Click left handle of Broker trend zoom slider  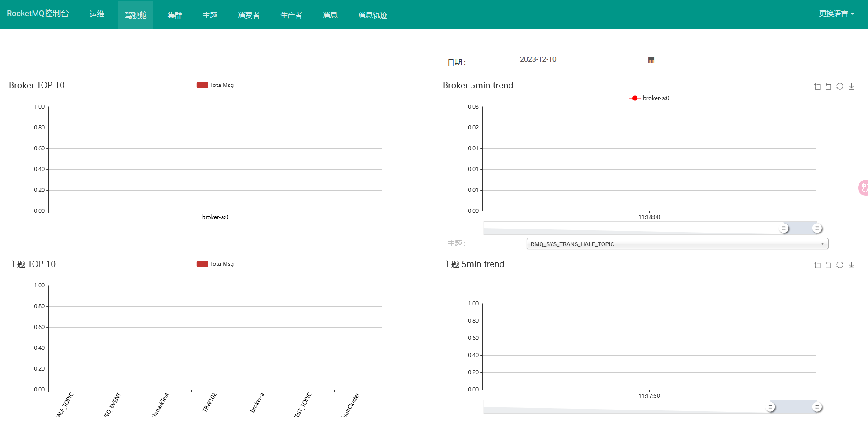[x=784, y=229]
